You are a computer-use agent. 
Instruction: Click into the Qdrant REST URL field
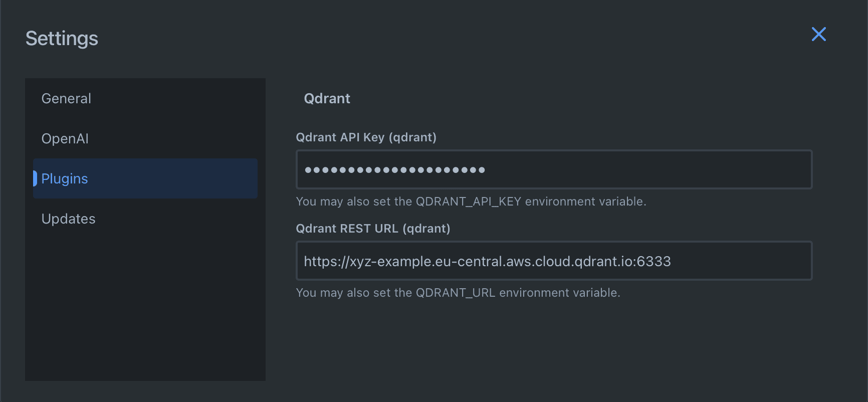click(554, 261)
